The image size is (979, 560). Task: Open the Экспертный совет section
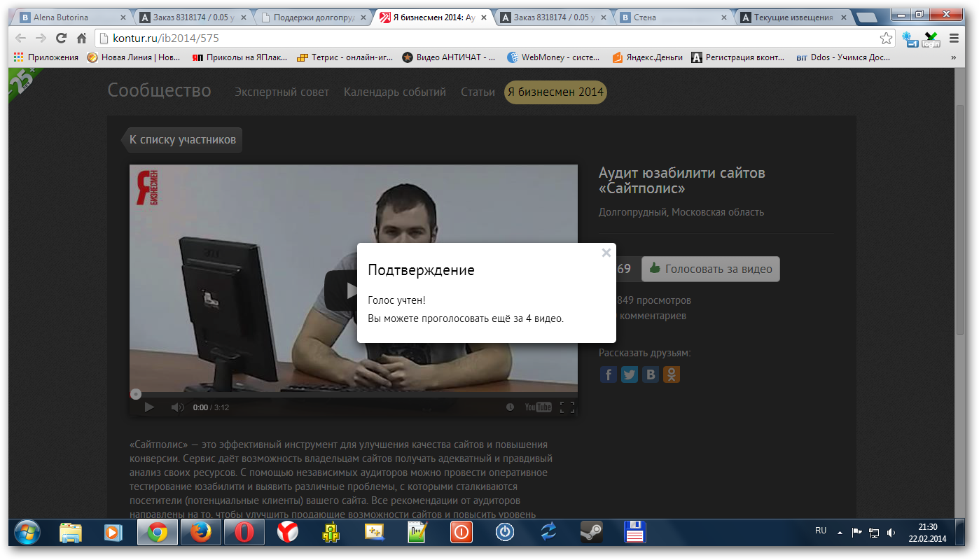point(282,92)
